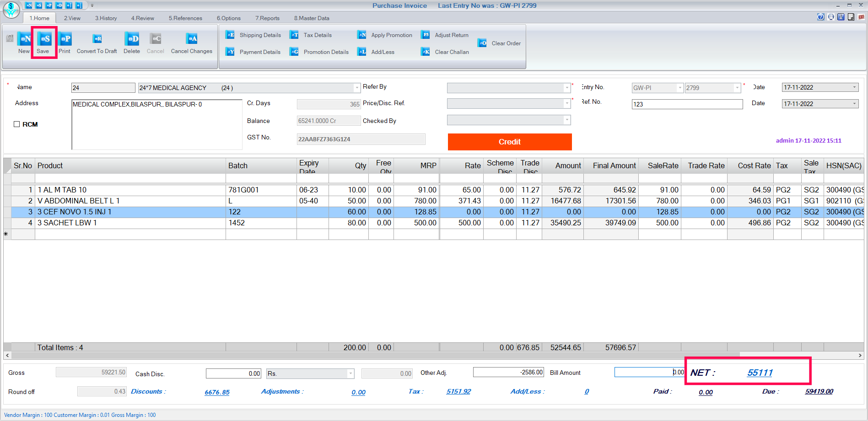Click the Convert To Draft icon
The image size is (868, 421).
pos(97,39)
